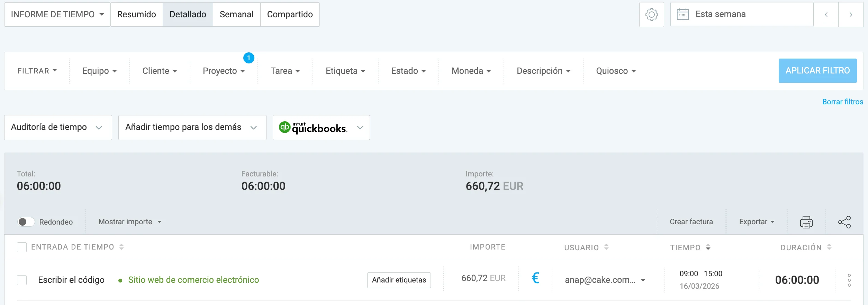The width and height of the screenshot is (868, 305).
Task: Open the report settings gear icon
Action: pos(651,14)
